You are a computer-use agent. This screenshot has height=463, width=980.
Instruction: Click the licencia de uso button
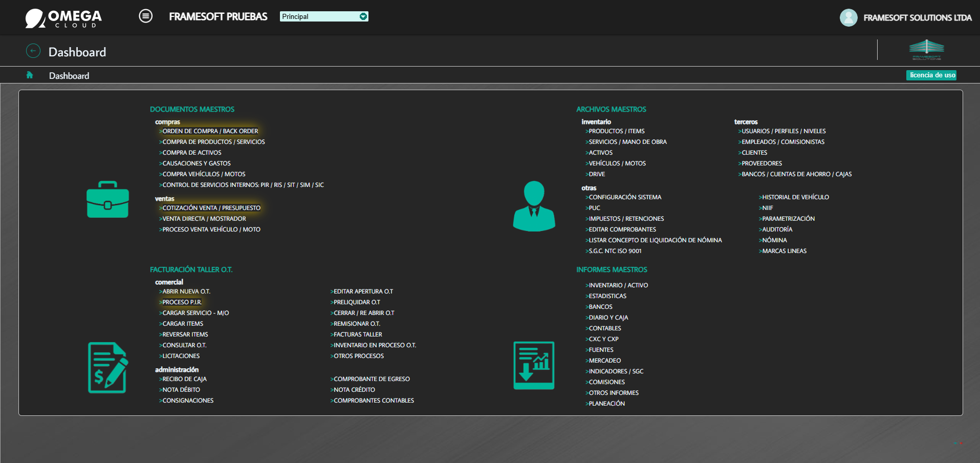point(932,75)
